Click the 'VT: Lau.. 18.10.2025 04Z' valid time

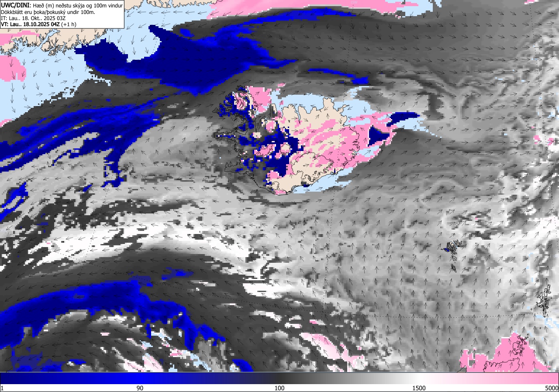click(x=31, y=24)
